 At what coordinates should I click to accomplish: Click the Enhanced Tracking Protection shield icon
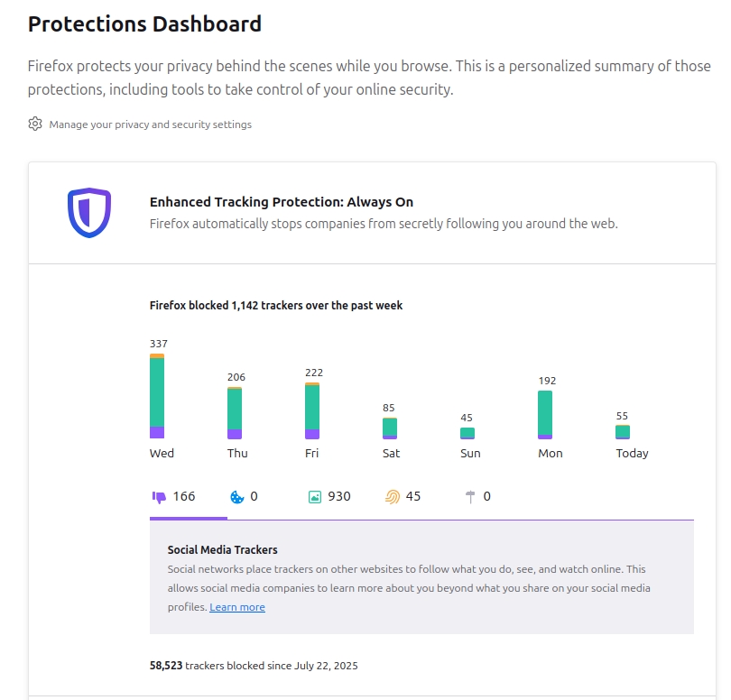tap(88, 211)
